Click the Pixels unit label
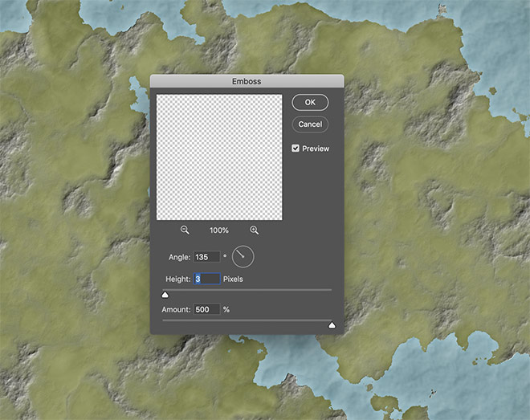Screen dimensions: 530x420 click(233, 279)
